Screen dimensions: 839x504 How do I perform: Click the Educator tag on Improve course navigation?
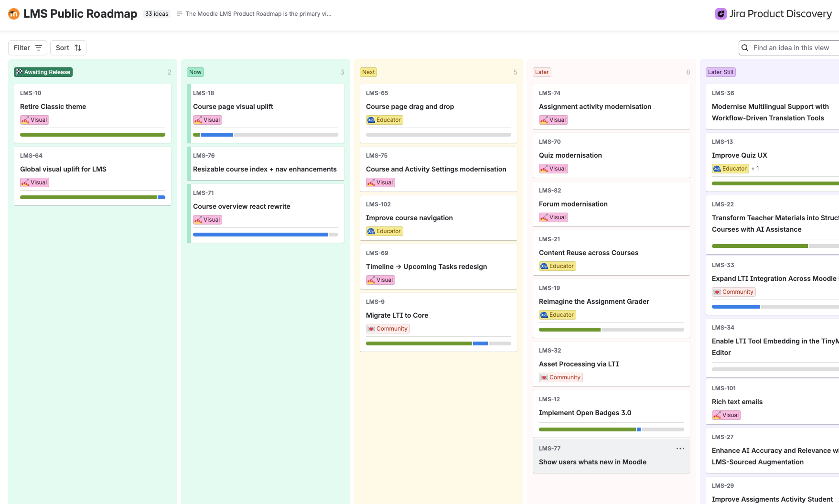385,231
